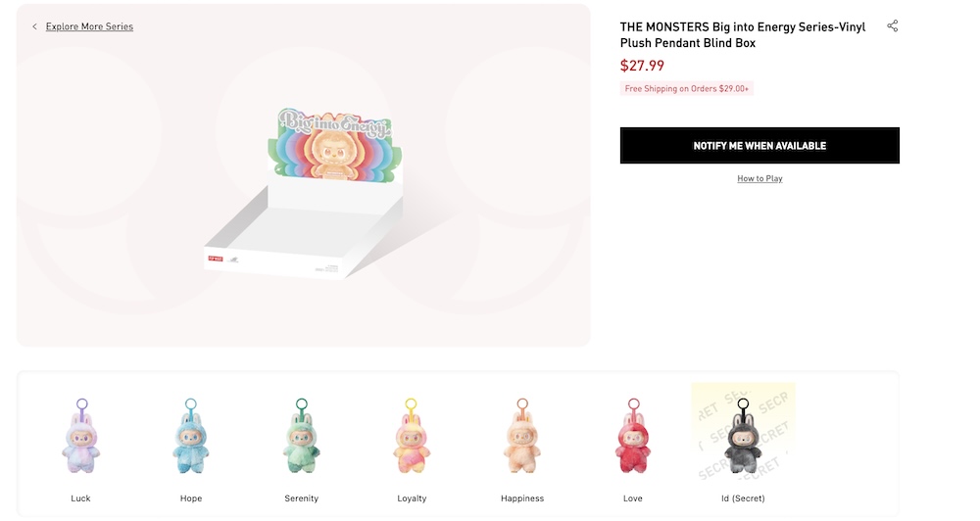Click Notify Me When Available button
This screenshot has width=980, height=521.
click(x=759, y=146)
